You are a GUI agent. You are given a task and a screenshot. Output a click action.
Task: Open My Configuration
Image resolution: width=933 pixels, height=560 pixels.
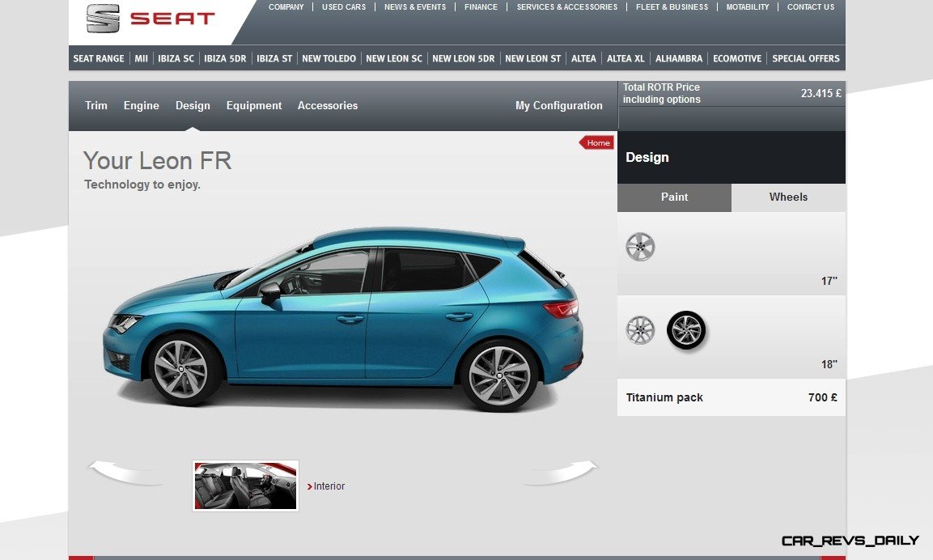pyautogui.click(x=558, y=105)
